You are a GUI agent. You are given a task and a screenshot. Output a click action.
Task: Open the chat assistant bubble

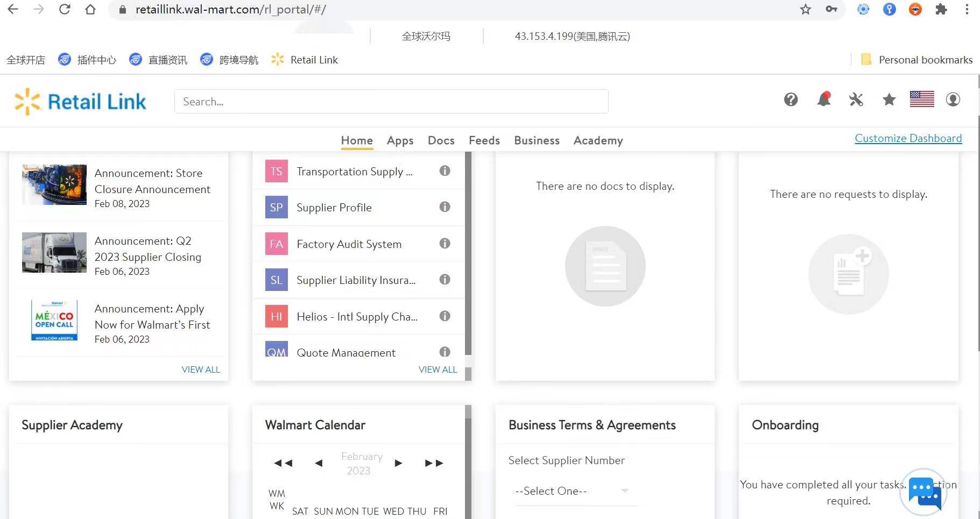coord(924,492)
